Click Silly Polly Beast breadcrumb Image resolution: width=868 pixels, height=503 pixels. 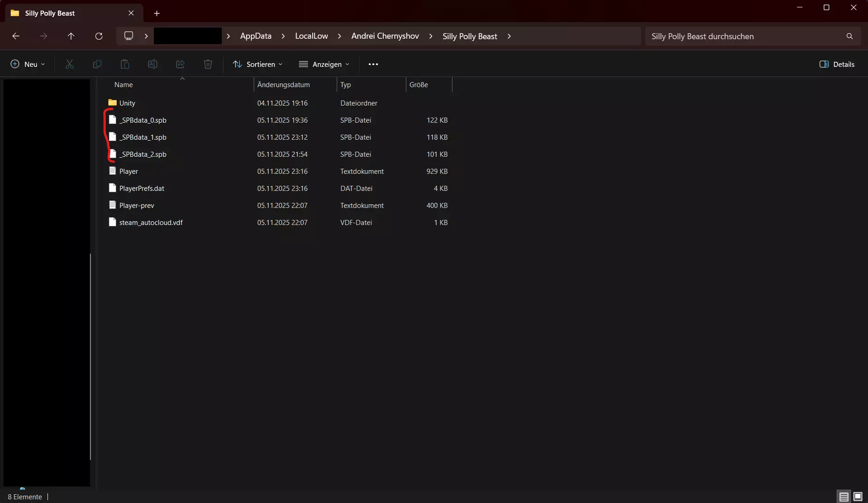(x=470, y=36)
